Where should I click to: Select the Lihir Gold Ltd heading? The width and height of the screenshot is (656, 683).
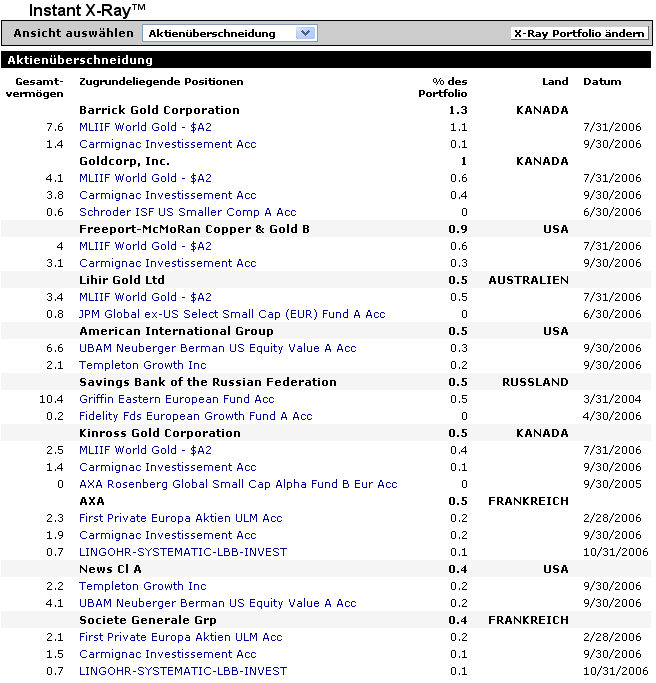[x=122, y=280]
